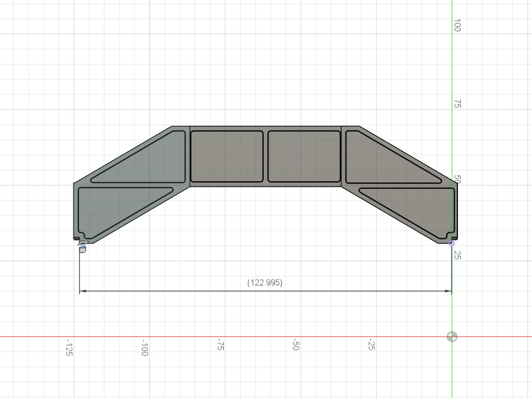Select the (122.995) driven dimension value
Image resolution: width=532 pixels, height=398 pixels.
pos(265,283)
